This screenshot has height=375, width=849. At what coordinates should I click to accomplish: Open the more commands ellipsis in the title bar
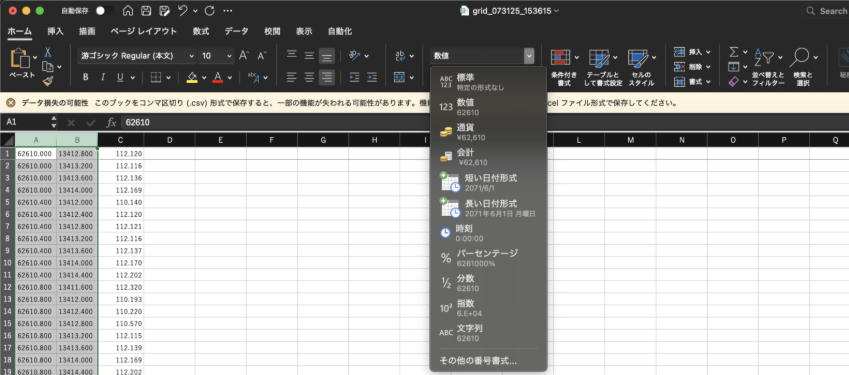tap(228, 10)
